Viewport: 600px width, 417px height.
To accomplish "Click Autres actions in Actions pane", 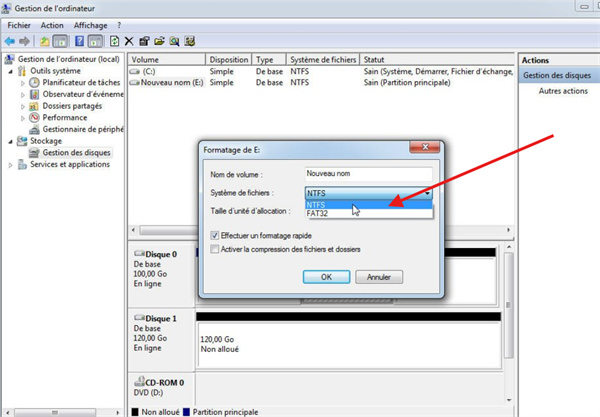I will click(563, 91).
